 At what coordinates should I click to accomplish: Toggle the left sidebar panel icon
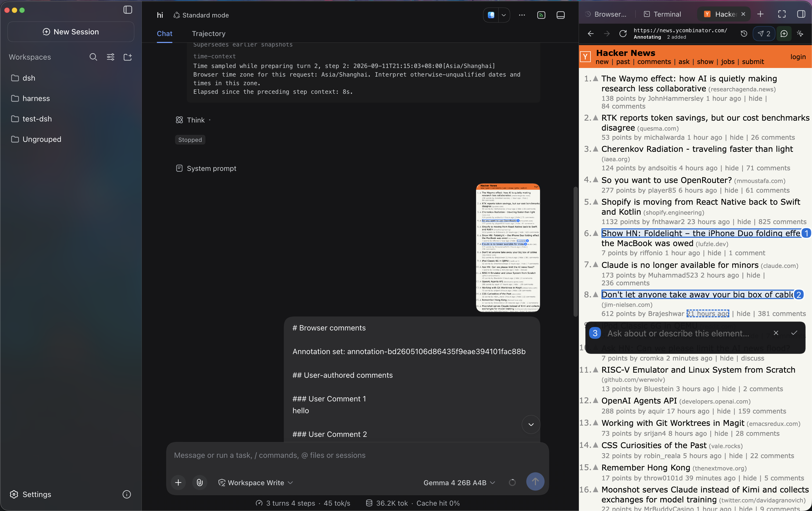128,10
